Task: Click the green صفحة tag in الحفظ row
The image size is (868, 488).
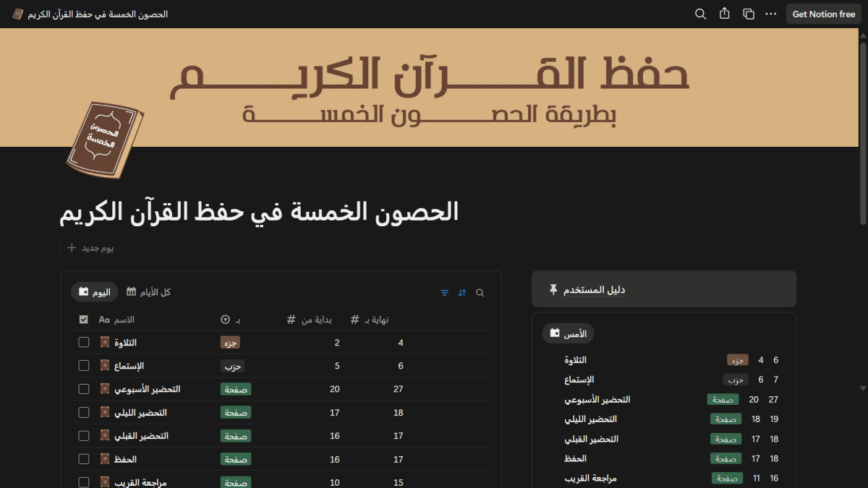Action: pyautogui.click(x=235, y=458)
